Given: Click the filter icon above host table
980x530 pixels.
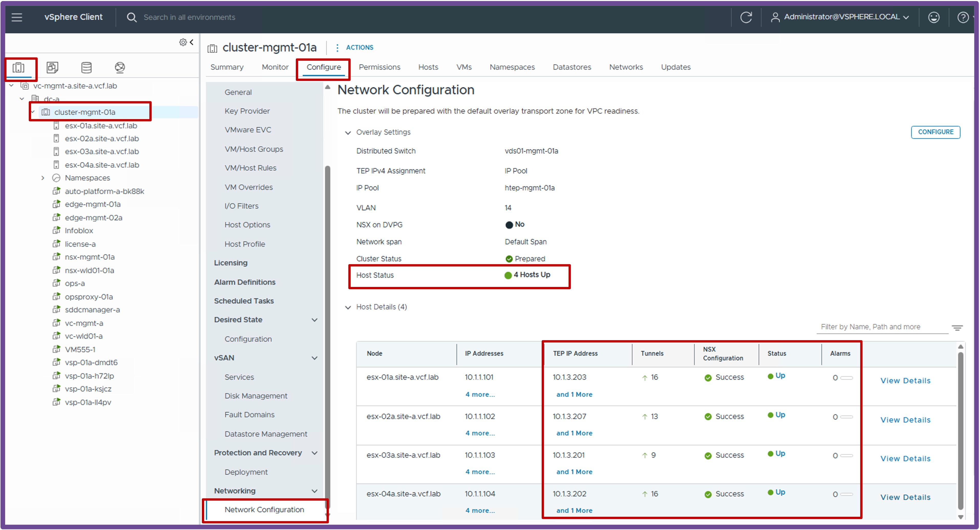Looking at the screenshot, I should click(957, 327).
